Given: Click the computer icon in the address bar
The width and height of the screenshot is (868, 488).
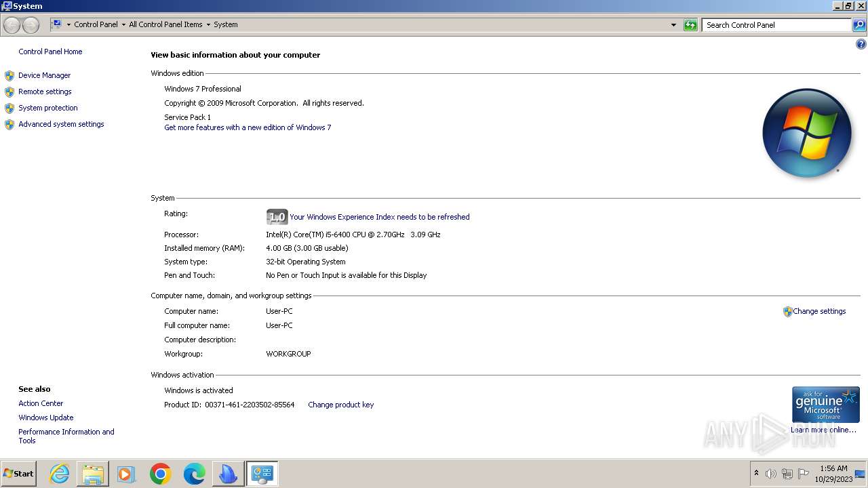Looking at the screenshot, I should (x=57, y=24).
